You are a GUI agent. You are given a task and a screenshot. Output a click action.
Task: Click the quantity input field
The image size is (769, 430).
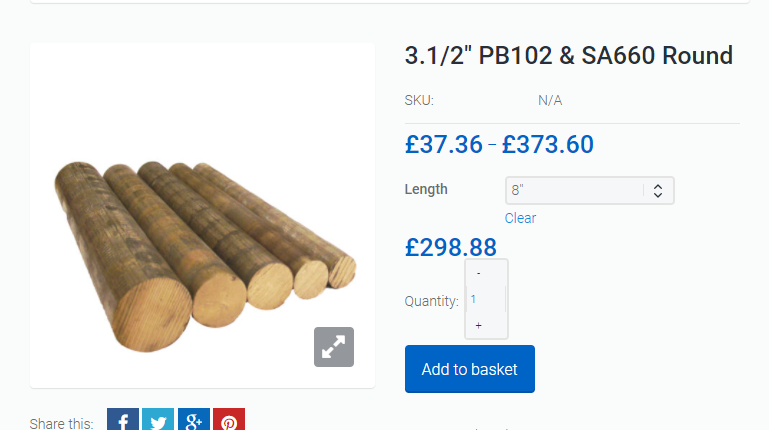tap(486, 299)
